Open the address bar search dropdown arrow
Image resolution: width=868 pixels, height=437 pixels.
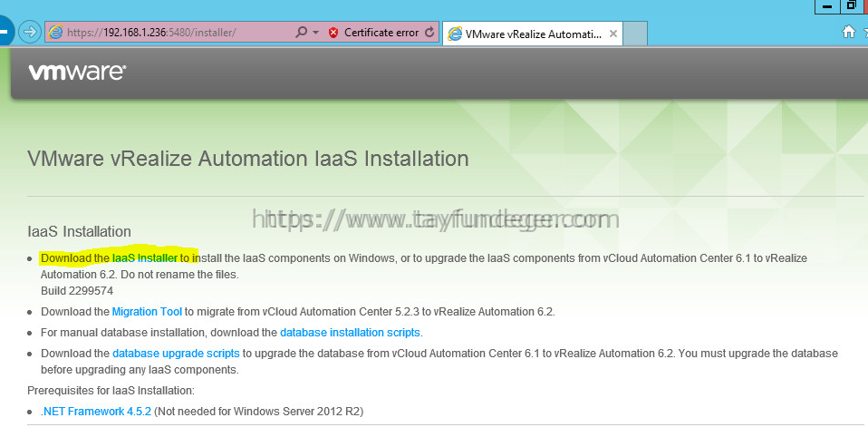click(x=316, y=33)
